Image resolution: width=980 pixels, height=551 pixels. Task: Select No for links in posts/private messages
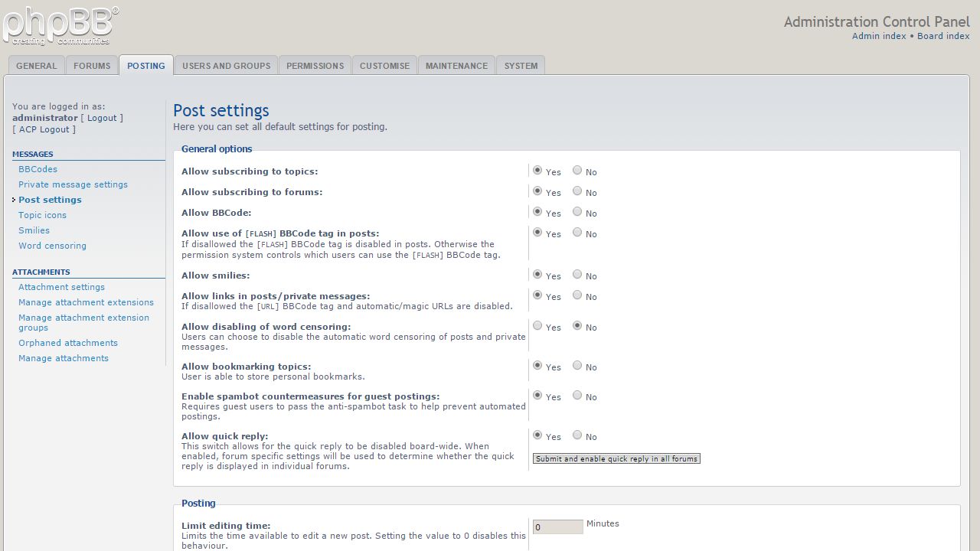click(x=577, y=295)
